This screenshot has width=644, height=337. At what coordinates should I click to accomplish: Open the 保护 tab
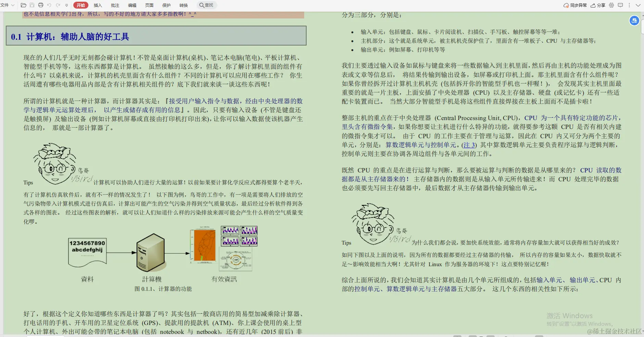[166, 5]
